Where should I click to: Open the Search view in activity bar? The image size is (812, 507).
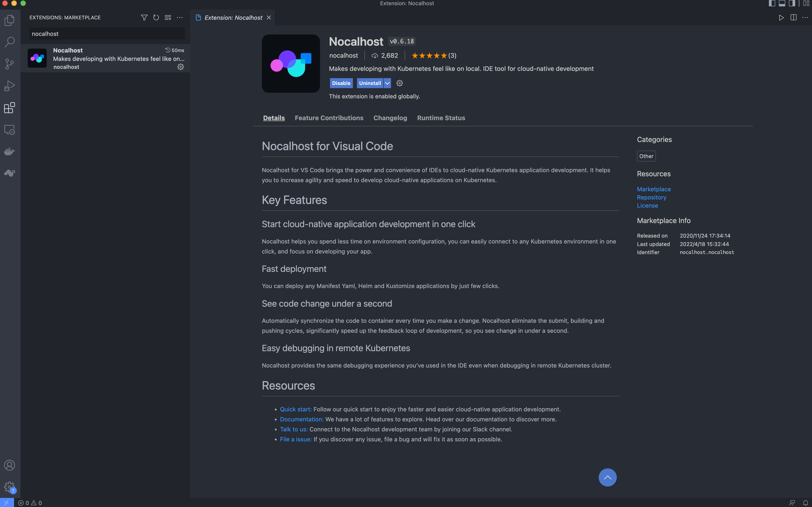click(x=9, y=42)
